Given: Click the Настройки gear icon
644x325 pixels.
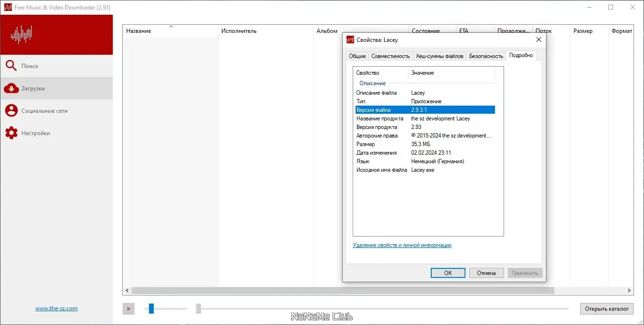Looking at the screenshot, I should [11, 133].
